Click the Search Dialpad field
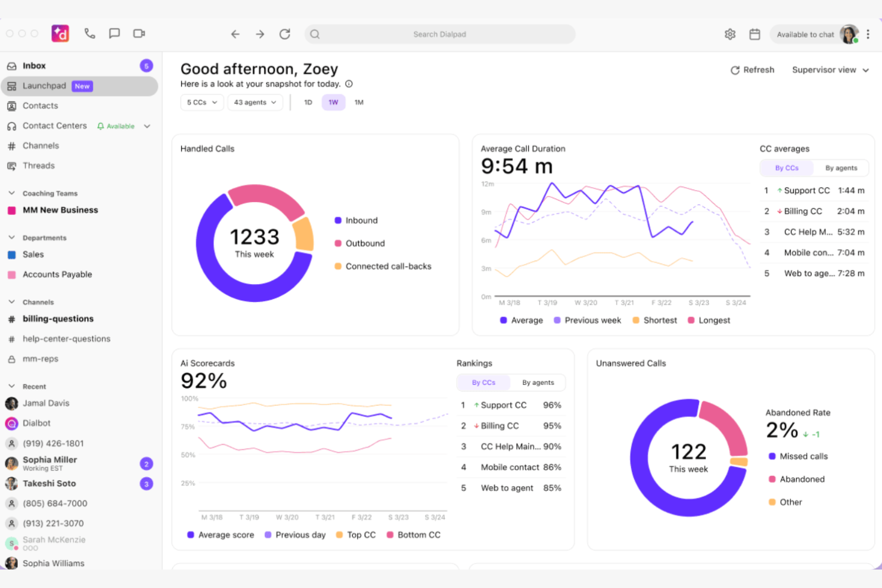 [x=440, y=35]
